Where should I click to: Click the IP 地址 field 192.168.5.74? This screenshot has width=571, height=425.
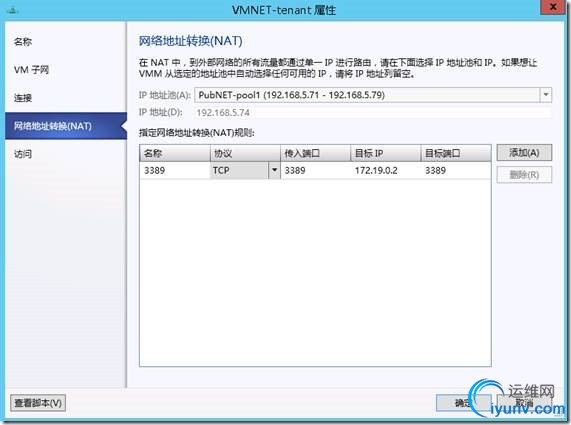pyautogui.click(x=373, y=113)
